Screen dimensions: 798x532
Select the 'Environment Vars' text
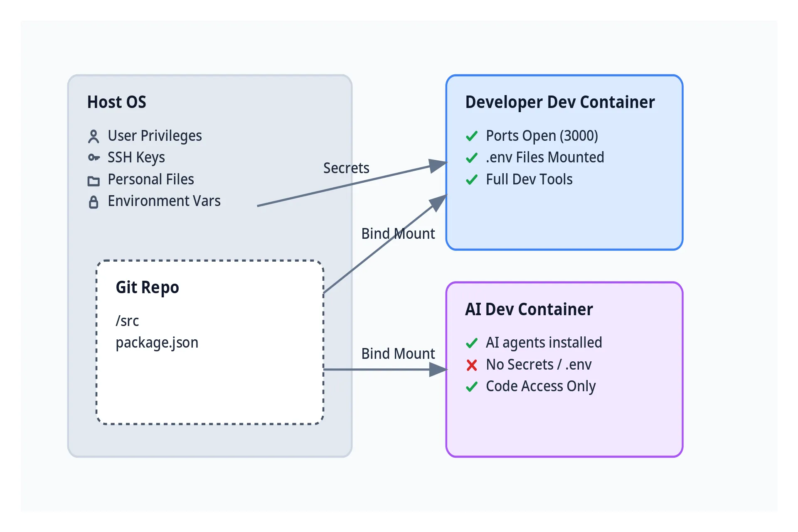click(x=164, y=201)
